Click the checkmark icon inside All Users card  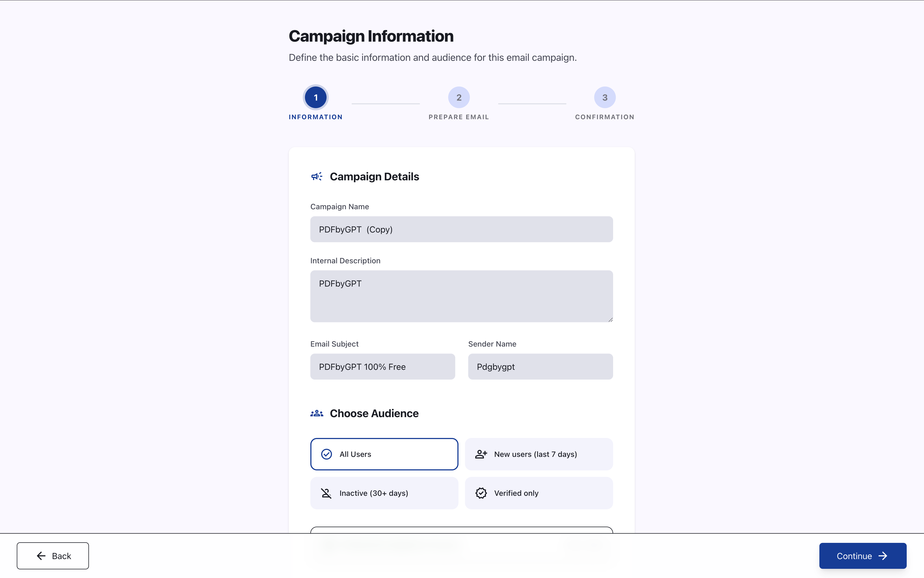pos(327,454)
